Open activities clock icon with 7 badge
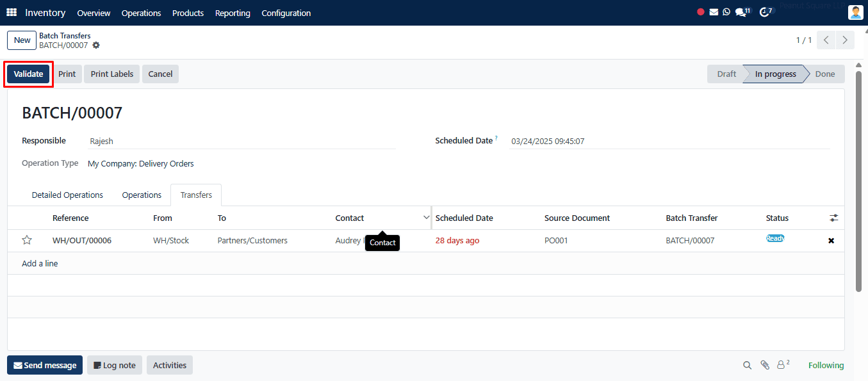 click(766, 12)
